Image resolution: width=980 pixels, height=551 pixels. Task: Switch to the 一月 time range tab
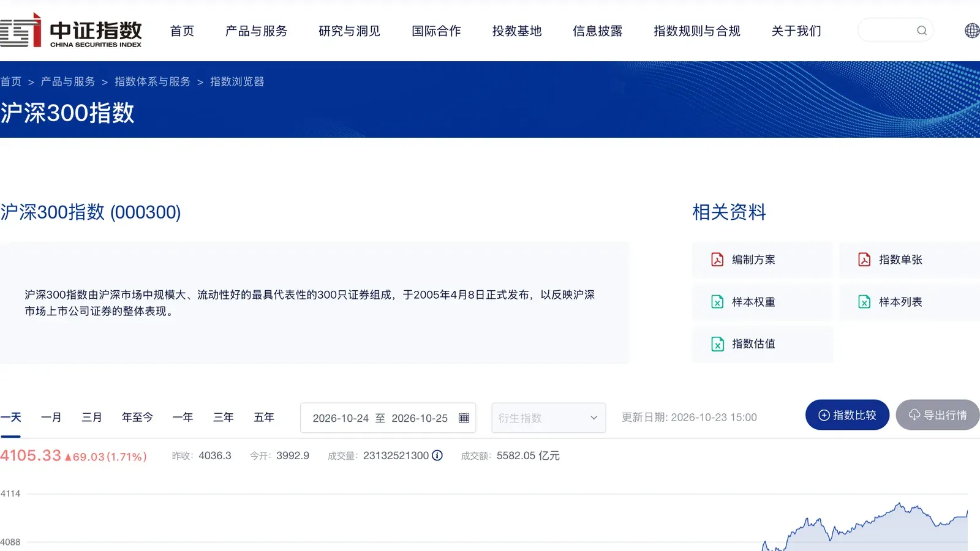tap(51, 417)
